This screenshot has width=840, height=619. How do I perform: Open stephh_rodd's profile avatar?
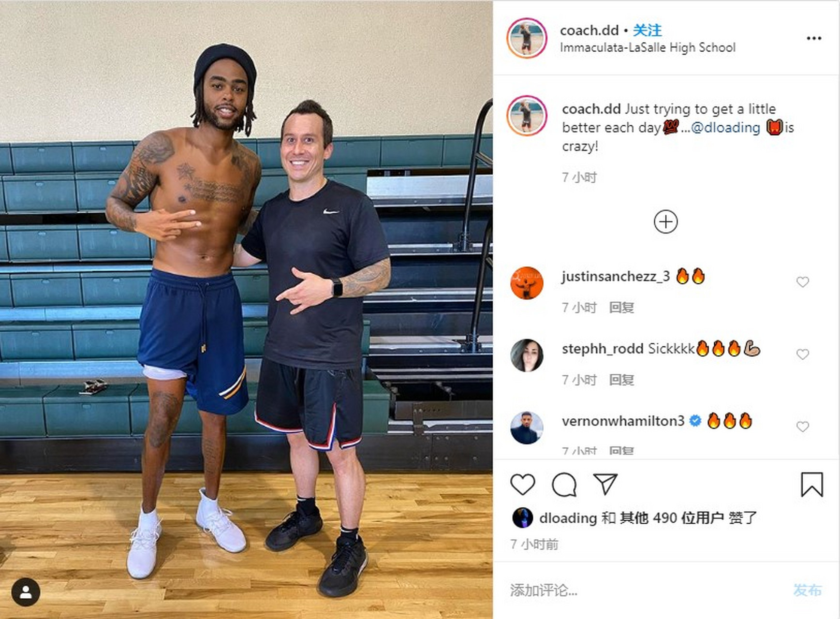pos(527,355)
